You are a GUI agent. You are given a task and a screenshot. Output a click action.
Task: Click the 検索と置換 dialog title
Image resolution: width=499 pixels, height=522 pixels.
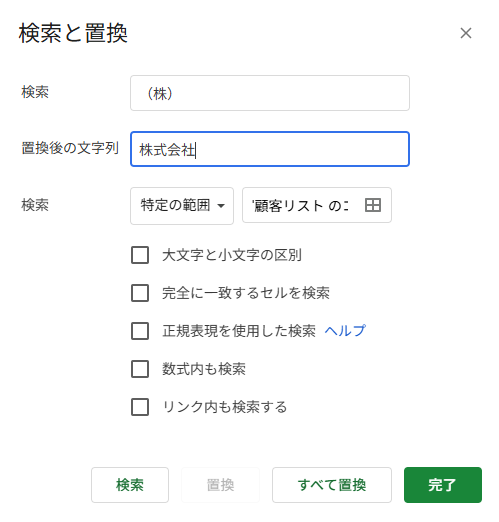[x=73, y=33]
